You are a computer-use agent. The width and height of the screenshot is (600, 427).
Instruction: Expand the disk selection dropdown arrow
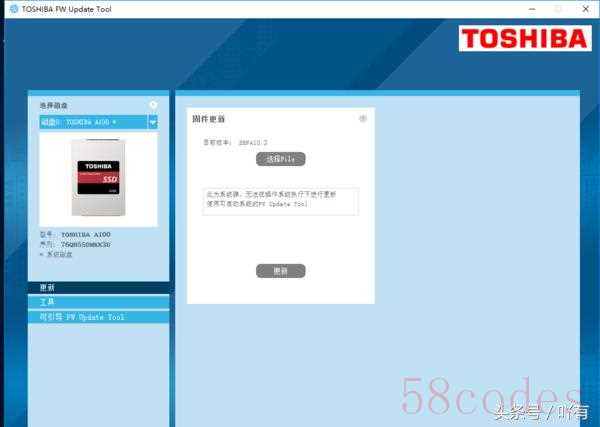point(153,122)
